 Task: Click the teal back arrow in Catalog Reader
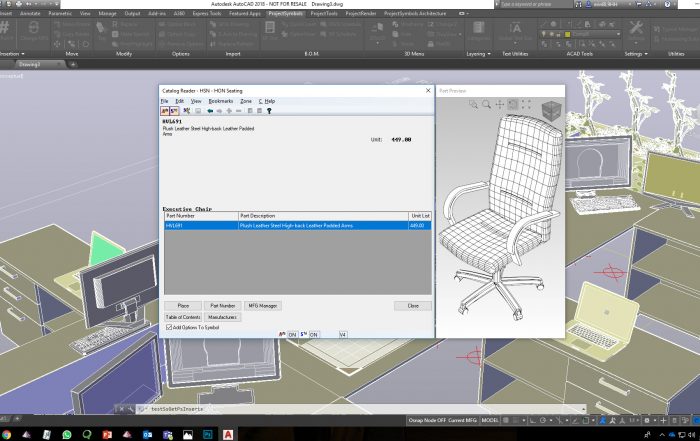tap(210, 111)
